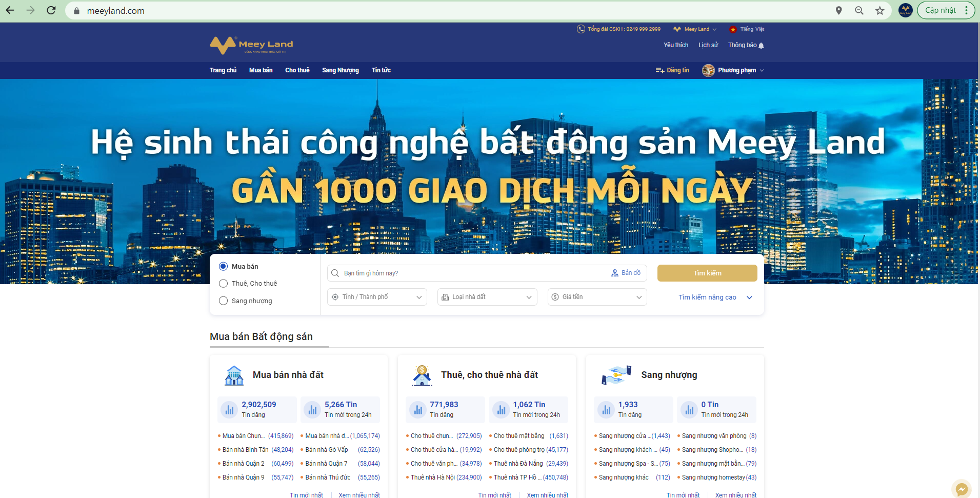
Task: Go back using the browser back arrow
Action: (10, 10)
